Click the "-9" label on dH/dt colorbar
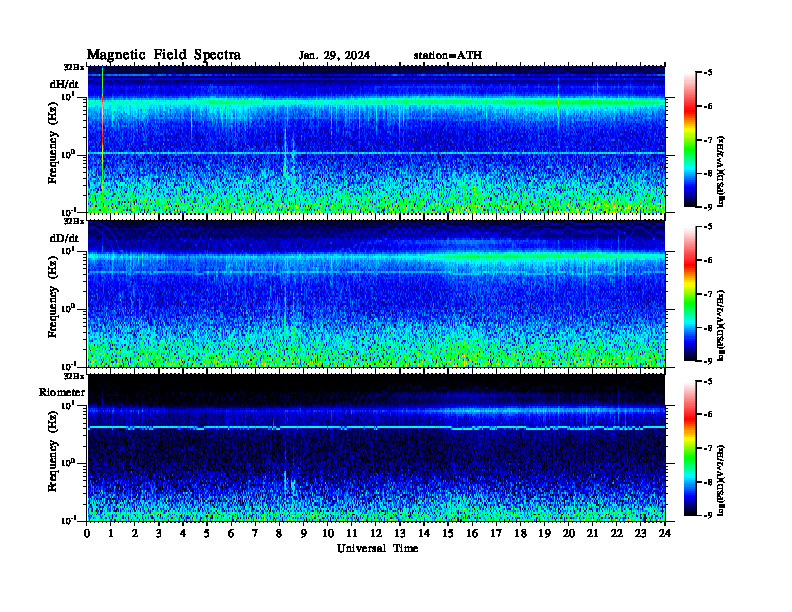The height and width of the screenshot is (612, 792). coord(708,207)
